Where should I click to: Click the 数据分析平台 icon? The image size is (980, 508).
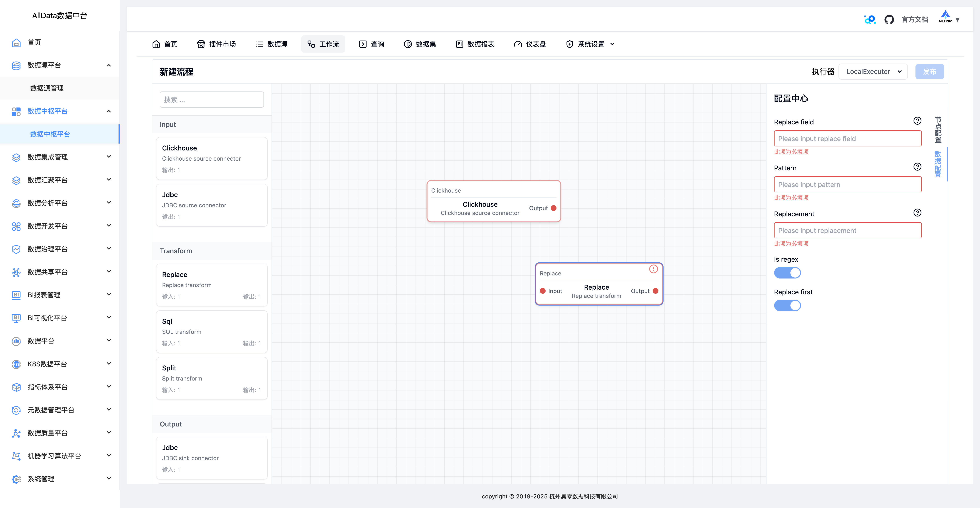[16, 203]
